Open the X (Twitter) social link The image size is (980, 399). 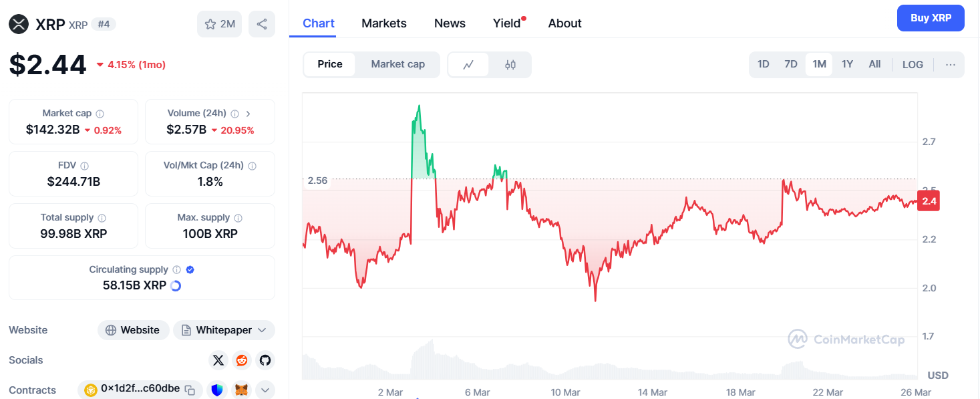coord(218,360)
